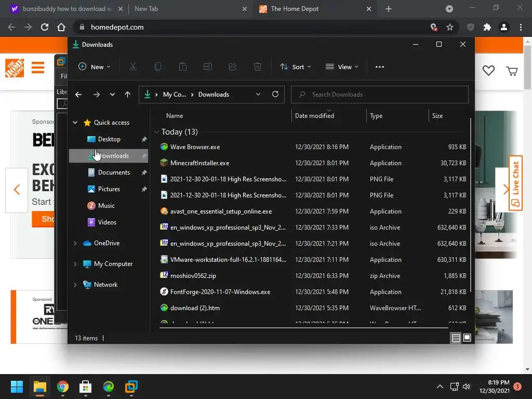Bookmark this page with the star icon
Viewport: 532px width, 399px height.
point(450,27)
